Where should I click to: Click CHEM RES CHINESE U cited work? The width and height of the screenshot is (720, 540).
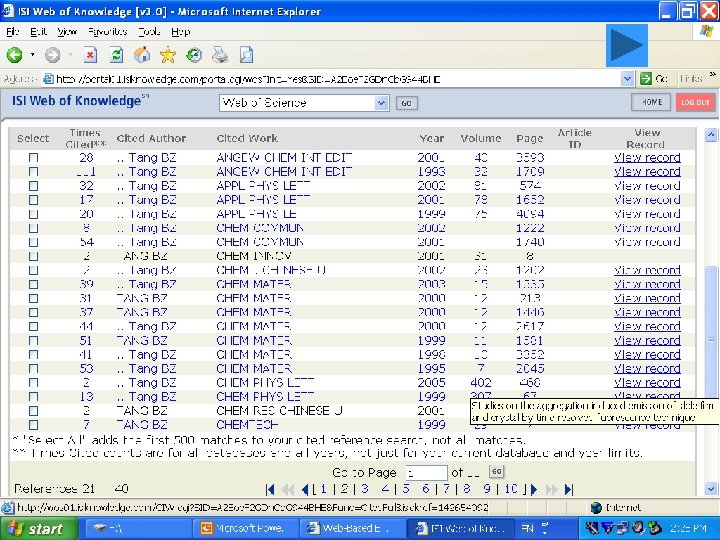[x=279, y=411]
